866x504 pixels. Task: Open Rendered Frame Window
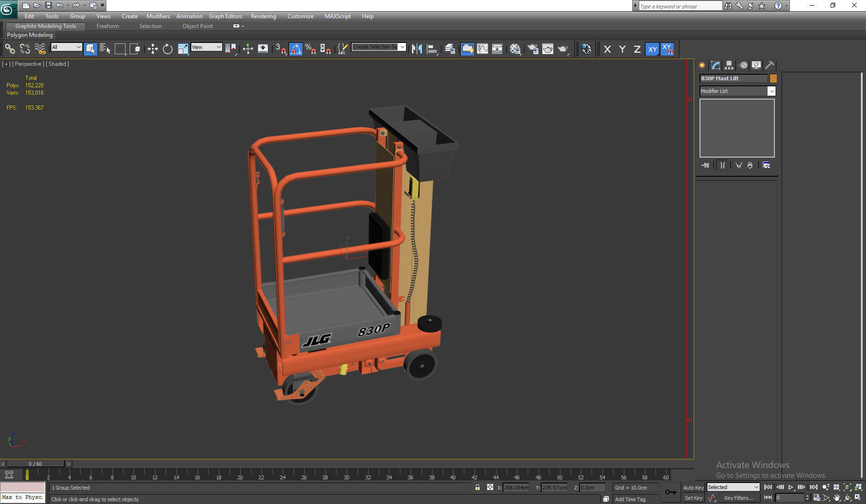point(547,49)
